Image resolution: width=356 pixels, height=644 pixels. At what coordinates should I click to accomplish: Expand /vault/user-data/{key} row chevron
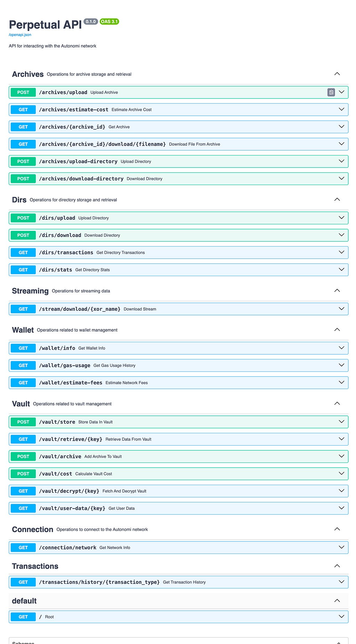(341, 508)
